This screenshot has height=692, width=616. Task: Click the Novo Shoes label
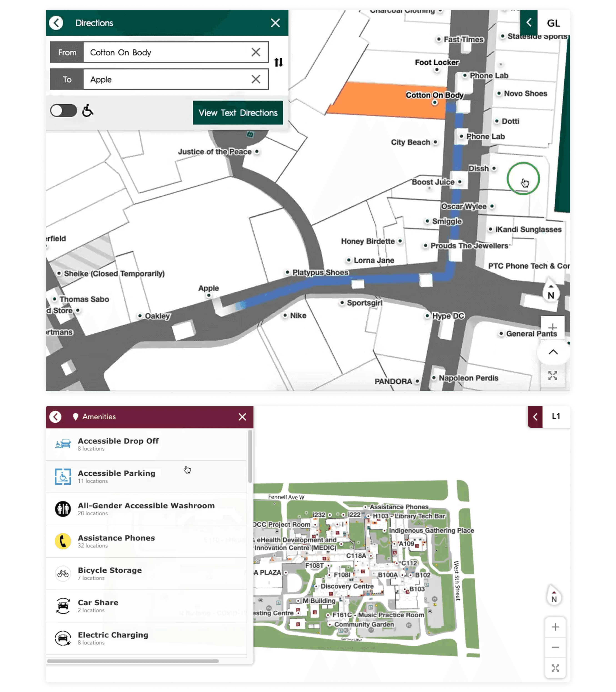coord(525,93)
